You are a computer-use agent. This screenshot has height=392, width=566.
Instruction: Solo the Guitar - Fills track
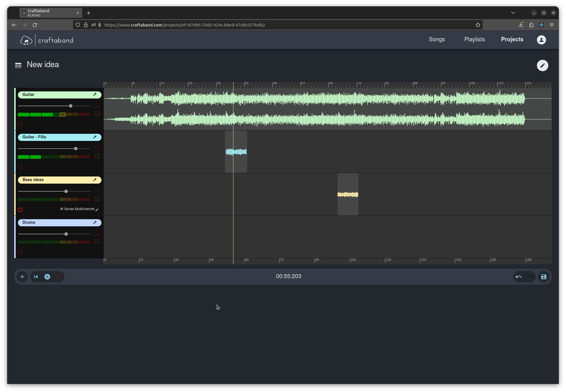(97, 156)
